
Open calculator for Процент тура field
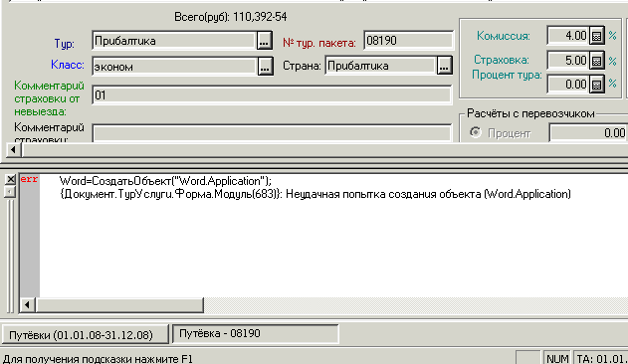coord(597,85)
